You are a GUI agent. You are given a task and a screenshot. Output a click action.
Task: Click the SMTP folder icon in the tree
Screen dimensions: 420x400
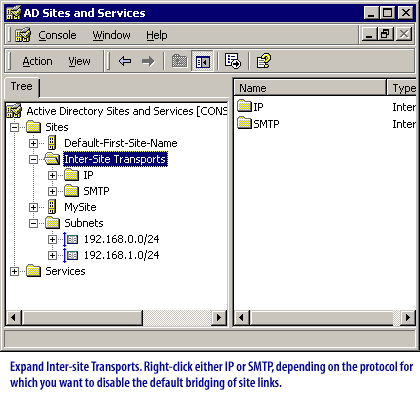pyautogui.click(x=71, y=191)
